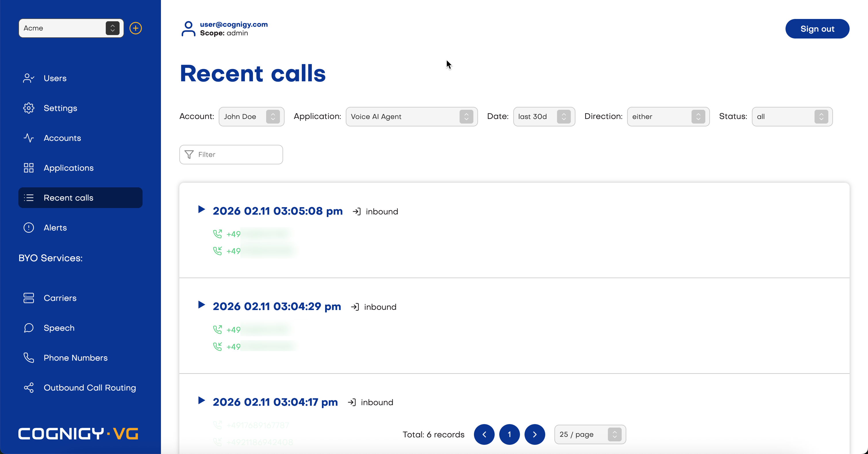Screen dimensions: 868x454
Task: Click the Phone Numbers handset icon
Action: 29,358
